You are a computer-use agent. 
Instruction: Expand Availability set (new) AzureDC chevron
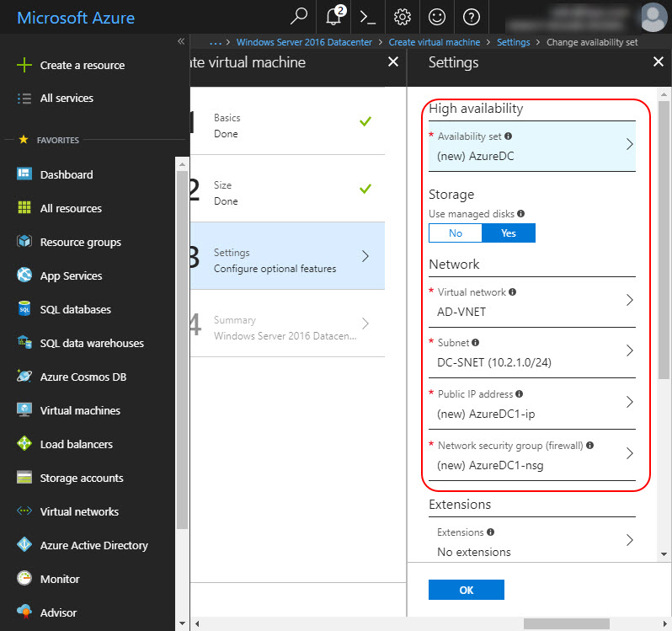(630, 144)
